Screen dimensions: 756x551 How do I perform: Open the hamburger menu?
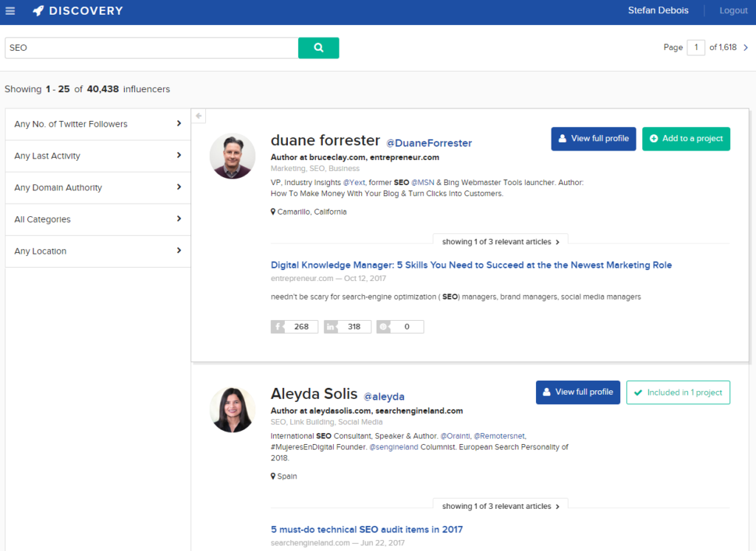[x=10, y=11]
